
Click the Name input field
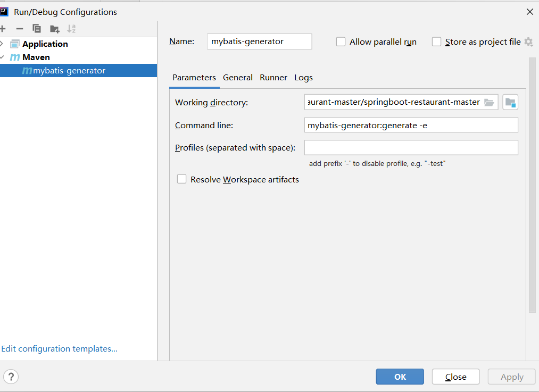(260, 41)
